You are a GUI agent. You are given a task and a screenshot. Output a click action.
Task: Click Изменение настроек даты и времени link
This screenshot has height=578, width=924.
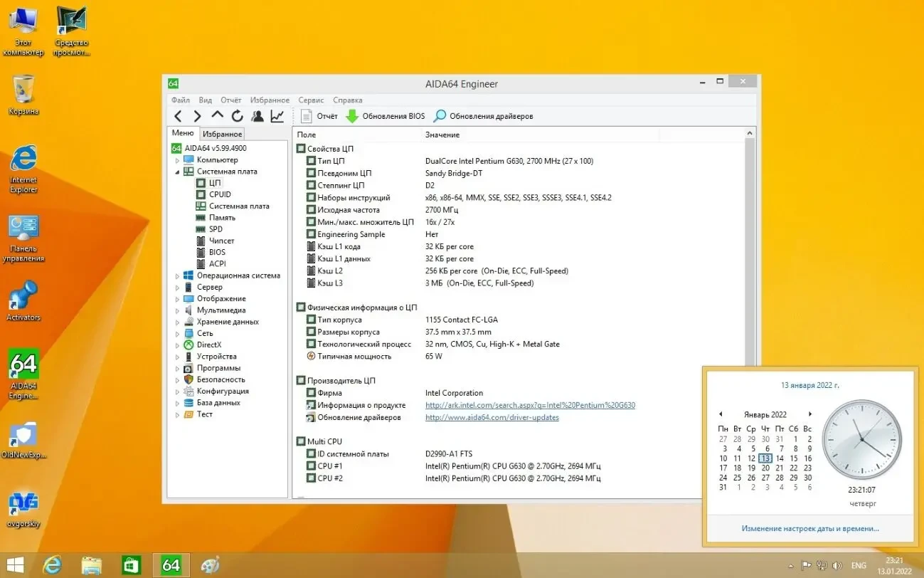point(809,527)
